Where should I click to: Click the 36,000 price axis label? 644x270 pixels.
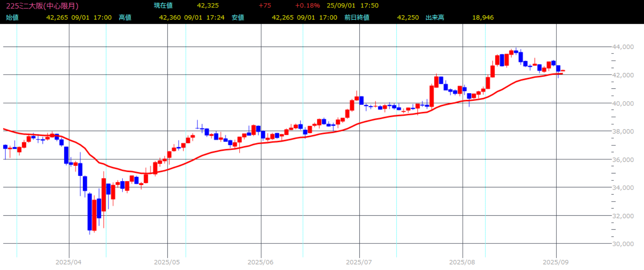(x=623, y=160)
